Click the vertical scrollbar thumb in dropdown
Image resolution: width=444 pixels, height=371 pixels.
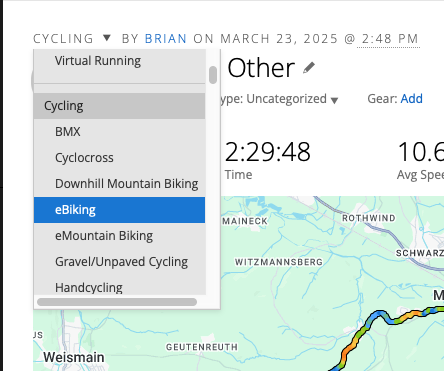213,75
